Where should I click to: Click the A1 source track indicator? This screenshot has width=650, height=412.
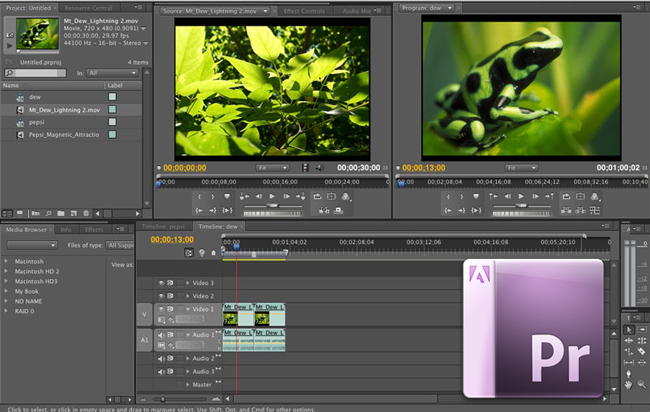coord(144,340)
